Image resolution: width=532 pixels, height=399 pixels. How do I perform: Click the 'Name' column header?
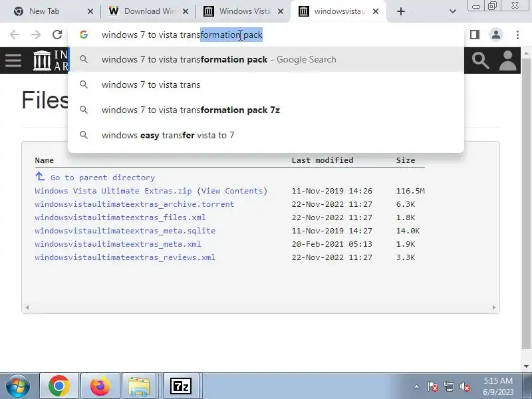[x=44, y=160]
